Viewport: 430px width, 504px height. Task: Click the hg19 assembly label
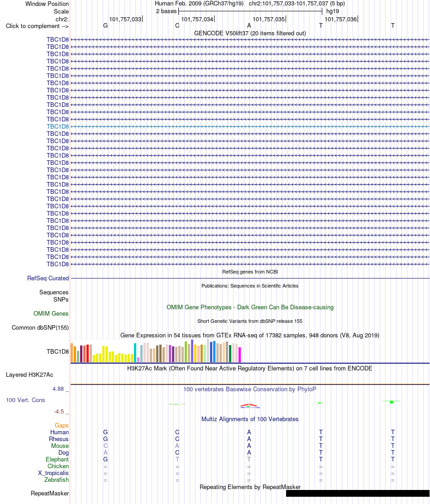pos(333,11)
